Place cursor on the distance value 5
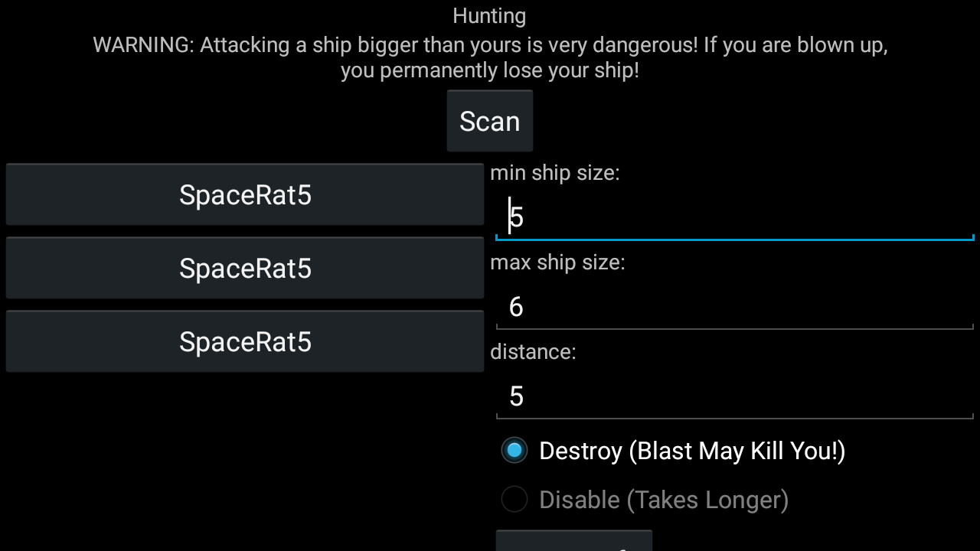This screenshot has width=980, height=551. (x=517, y=396)
